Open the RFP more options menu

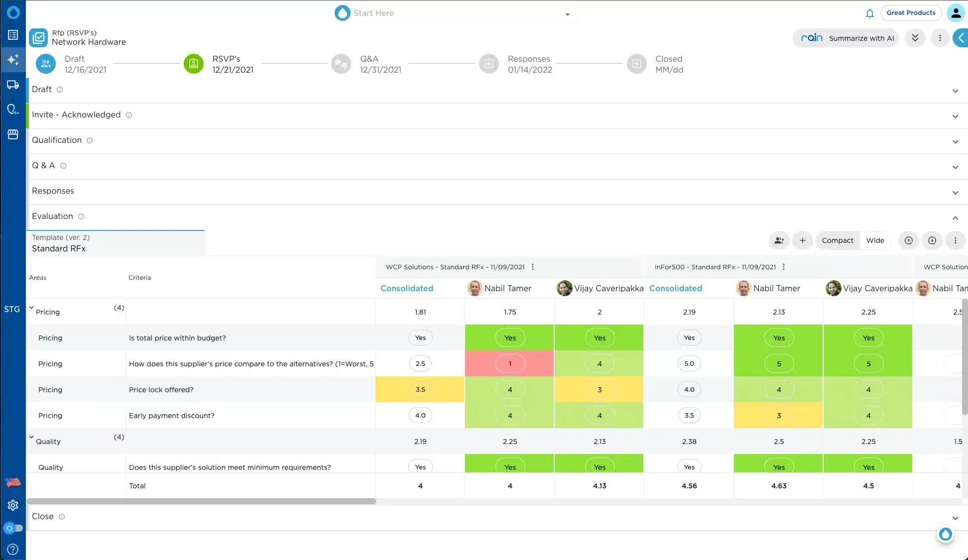[x=940, y=38]
